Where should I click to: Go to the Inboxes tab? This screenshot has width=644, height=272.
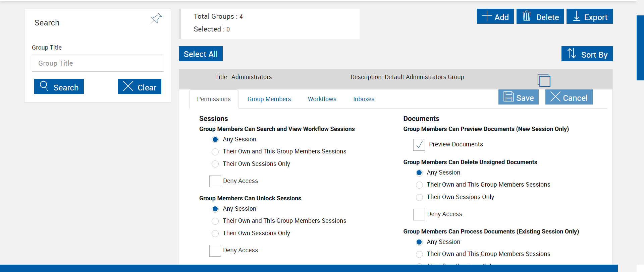tap(364, 99)
